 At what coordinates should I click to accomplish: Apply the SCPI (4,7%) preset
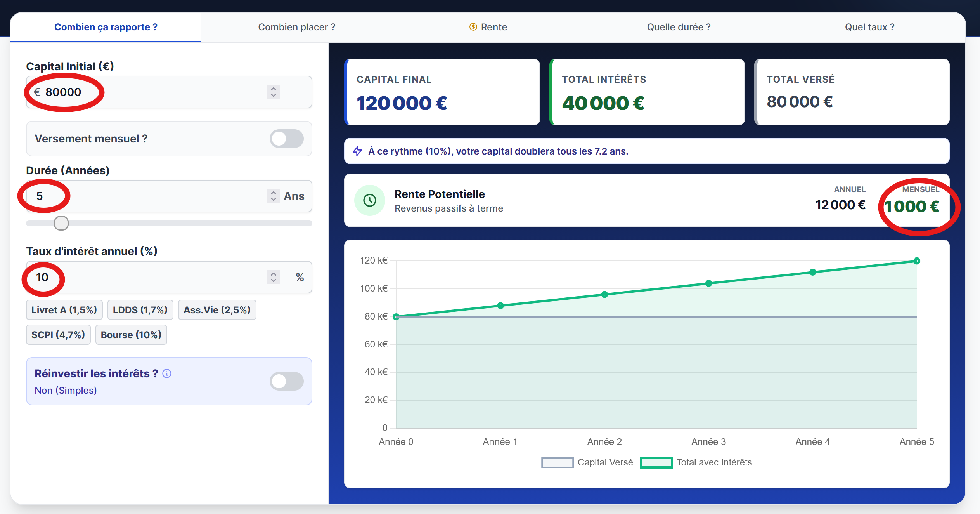pos(58,334)
